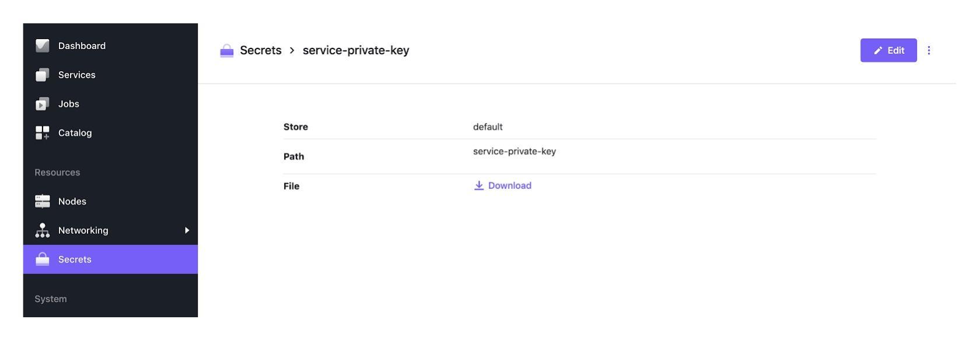The height and width of the screenshot is (340, 980).
Task: Expand the Networking submenu arrow
Action: pos(187,230)
